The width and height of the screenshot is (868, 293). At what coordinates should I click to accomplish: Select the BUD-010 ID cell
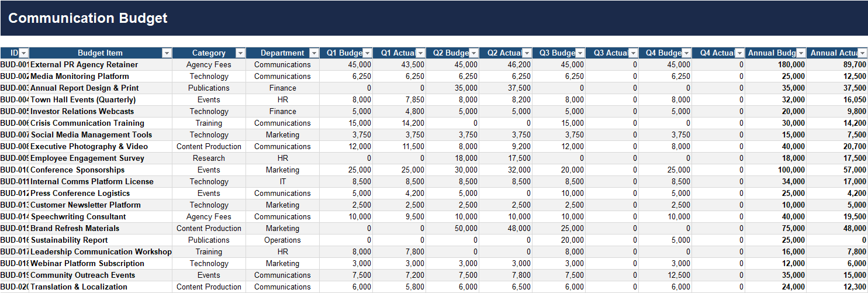[x=15, y=170]
